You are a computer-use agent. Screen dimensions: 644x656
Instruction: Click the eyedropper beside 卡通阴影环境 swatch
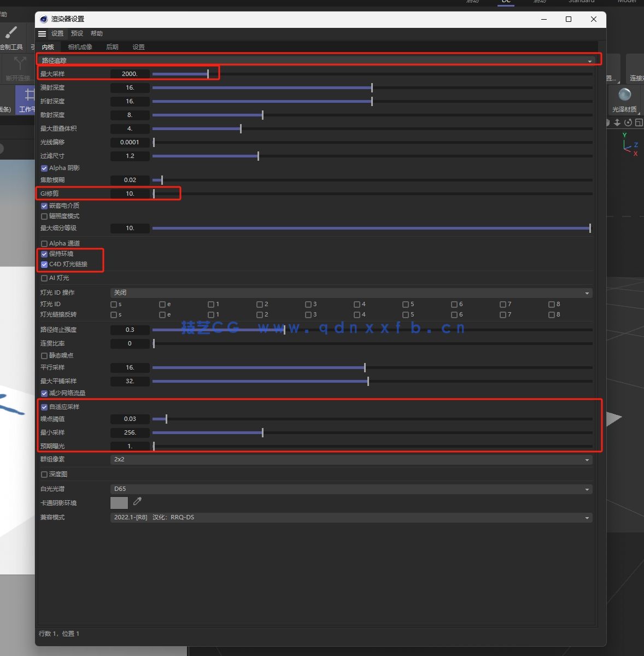click(137, 501)
